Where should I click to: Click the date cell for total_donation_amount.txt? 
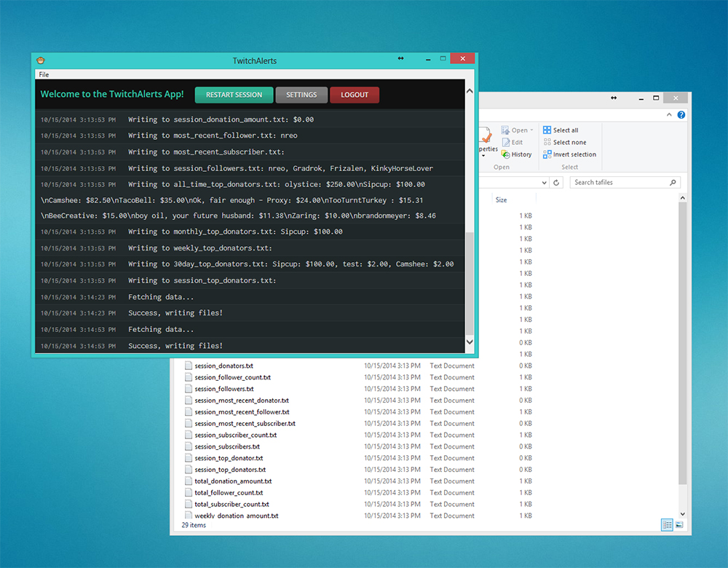click(x=392, y=481)
